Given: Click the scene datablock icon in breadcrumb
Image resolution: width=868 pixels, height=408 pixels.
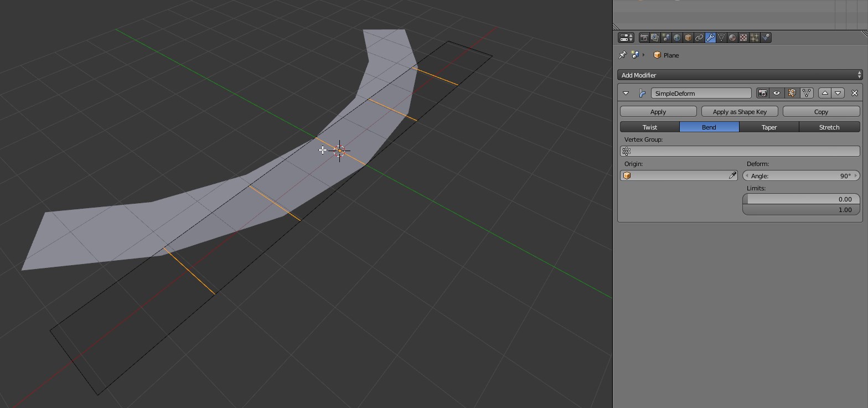Looking at the screenshot, I should pyautogui.click(x=635, y=55).
